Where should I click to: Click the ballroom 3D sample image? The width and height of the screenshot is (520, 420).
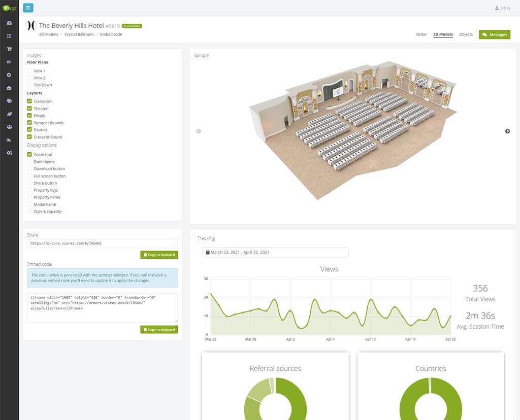click(x=353, y=131)
